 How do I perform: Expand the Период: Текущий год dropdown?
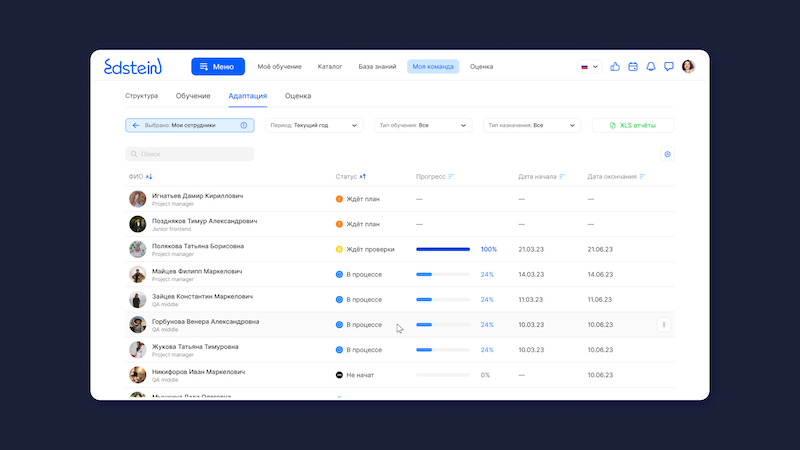pyautogui.click(x=314, y=126)
